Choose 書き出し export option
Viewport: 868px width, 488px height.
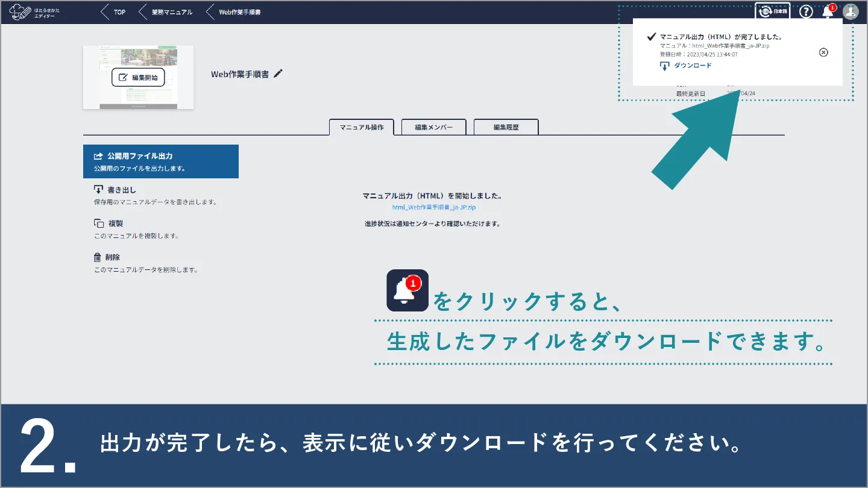click(x=121, y=190)
